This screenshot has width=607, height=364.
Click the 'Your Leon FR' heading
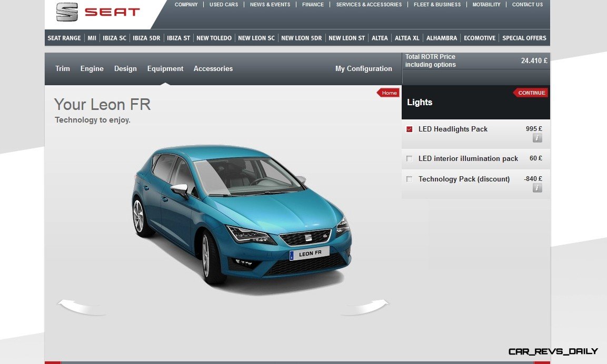click(x=102, y=105)
